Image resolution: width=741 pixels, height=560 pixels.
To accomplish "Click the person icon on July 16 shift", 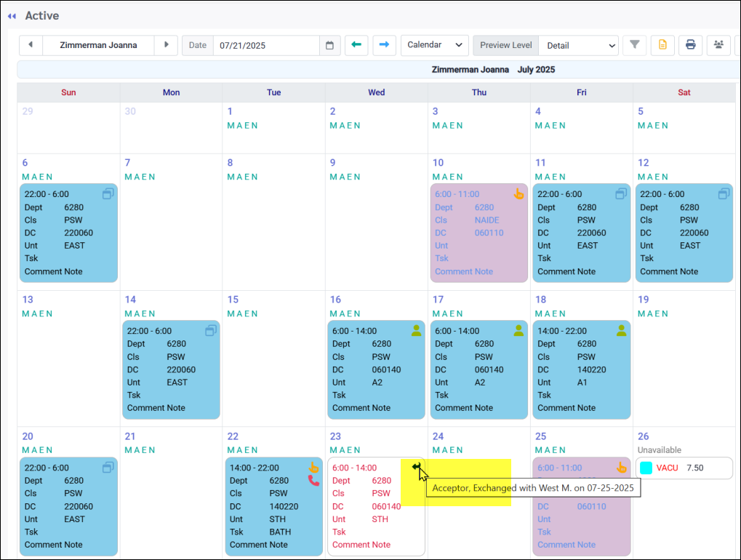I will pos(416,331).
